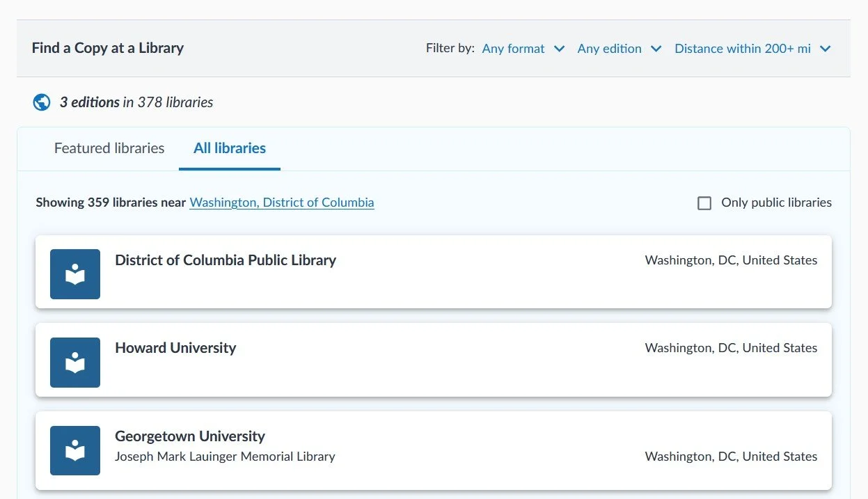Click the Washington, District of Columbia link
The width and height of the screenshot is (868, 499).
pyautogui.click(x=282, y=203)
